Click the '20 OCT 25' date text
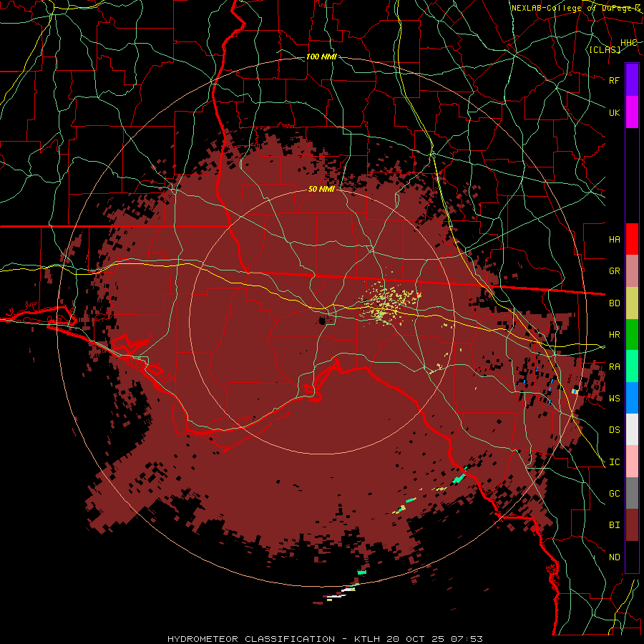 pyautogui.click(x=415, y=639)
